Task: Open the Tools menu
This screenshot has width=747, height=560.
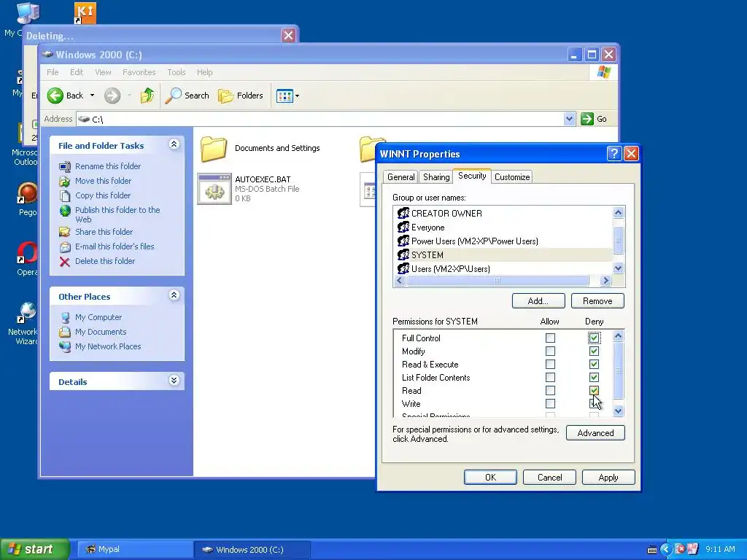Action: click(177, 72)
